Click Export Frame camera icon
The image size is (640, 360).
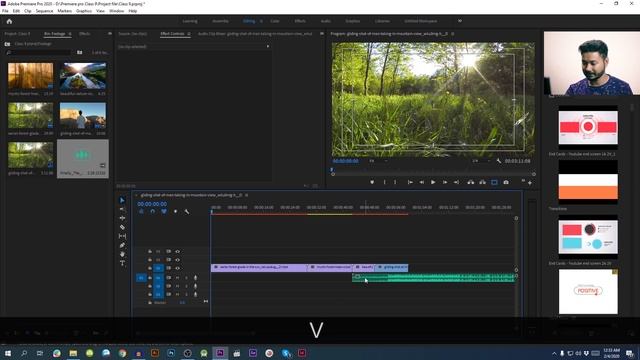coord(506,182)
